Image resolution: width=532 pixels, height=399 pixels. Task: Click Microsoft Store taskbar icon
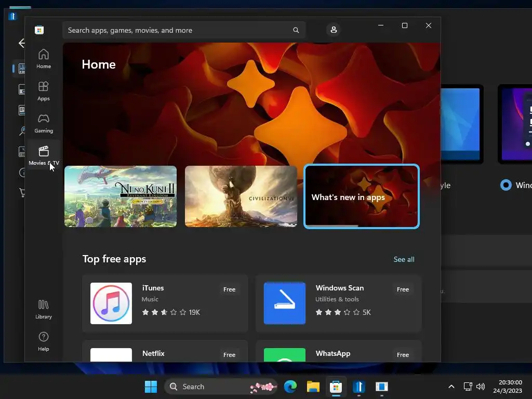(x=336, y=387)
